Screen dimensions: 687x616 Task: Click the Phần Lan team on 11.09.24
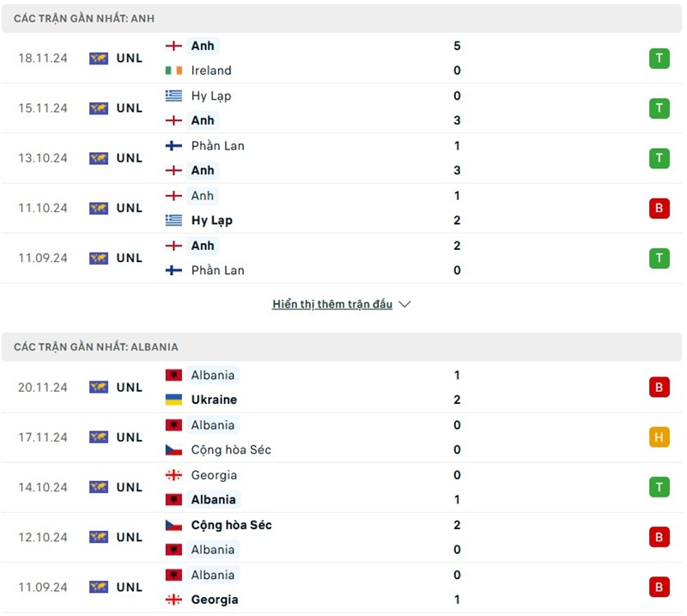coord(217,270)
